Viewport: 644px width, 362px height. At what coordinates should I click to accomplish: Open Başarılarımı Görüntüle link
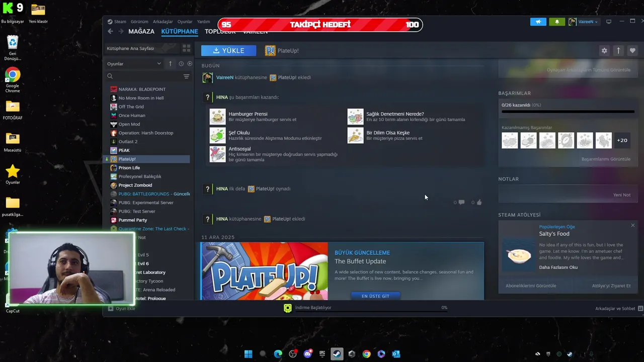pyautogui.click(x=606, y=159)
